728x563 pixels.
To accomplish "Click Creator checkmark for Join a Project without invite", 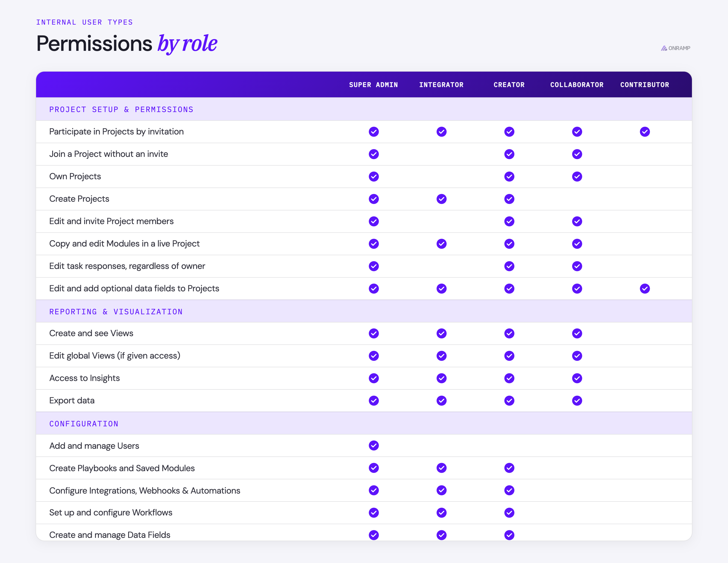I will click(509, 154).
